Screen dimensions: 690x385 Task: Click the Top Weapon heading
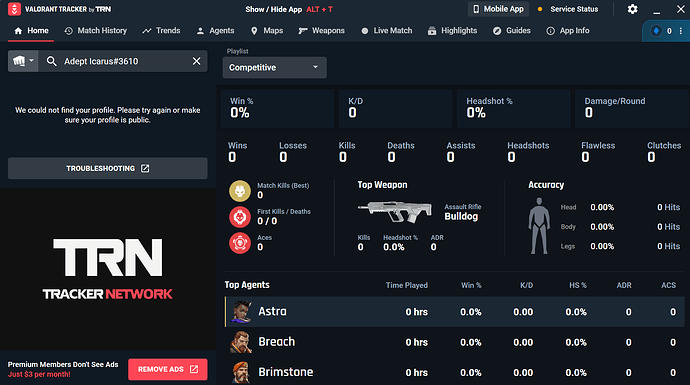click(382, 185)
